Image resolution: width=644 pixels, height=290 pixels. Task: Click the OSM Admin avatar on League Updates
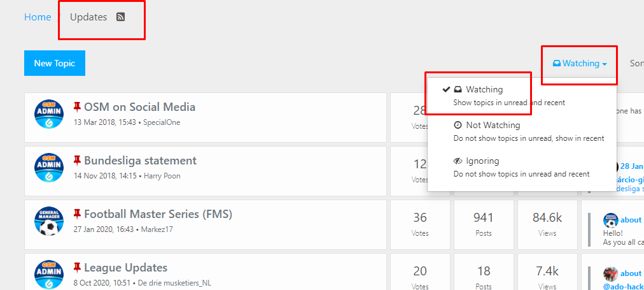[49, 275]
